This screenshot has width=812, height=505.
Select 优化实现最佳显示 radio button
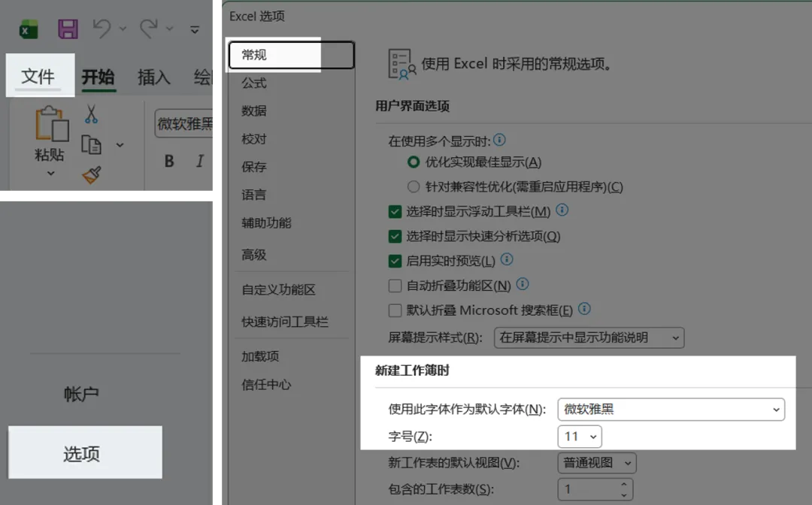click(x=414, y=162)
